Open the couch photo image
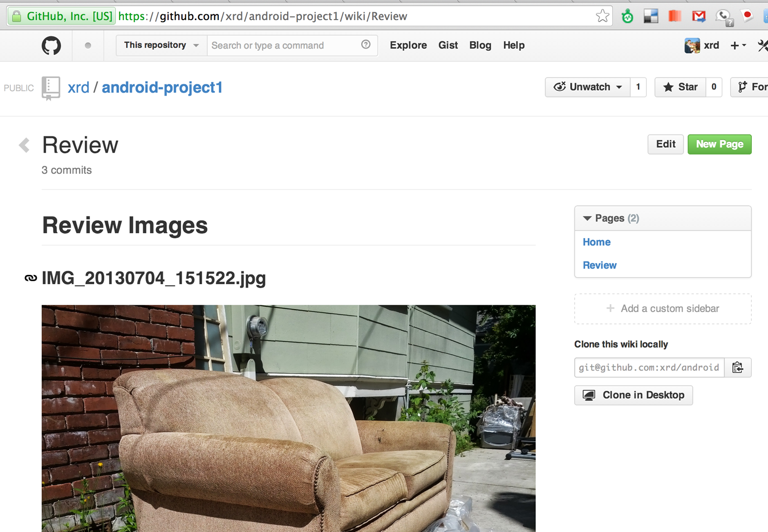This screenshot has width=768, height=532. [x=289, y=418]
